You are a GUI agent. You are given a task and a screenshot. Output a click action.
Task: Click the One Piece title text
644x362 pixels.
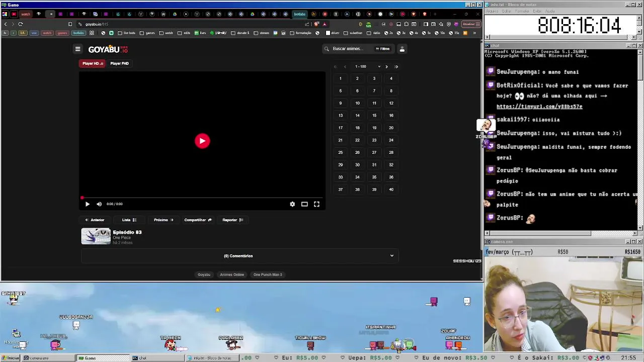[122, 237]
